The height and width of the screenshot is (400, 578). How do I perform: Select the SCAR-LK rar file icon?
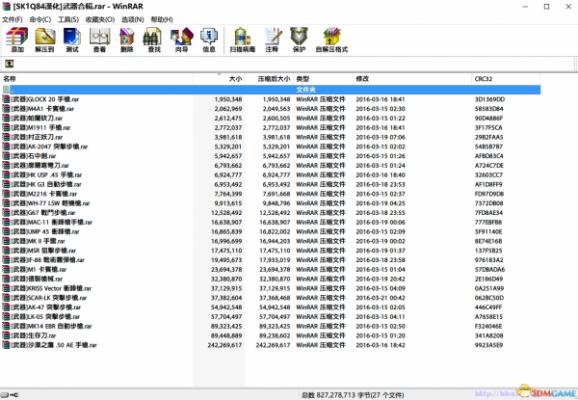pos(6,298)
